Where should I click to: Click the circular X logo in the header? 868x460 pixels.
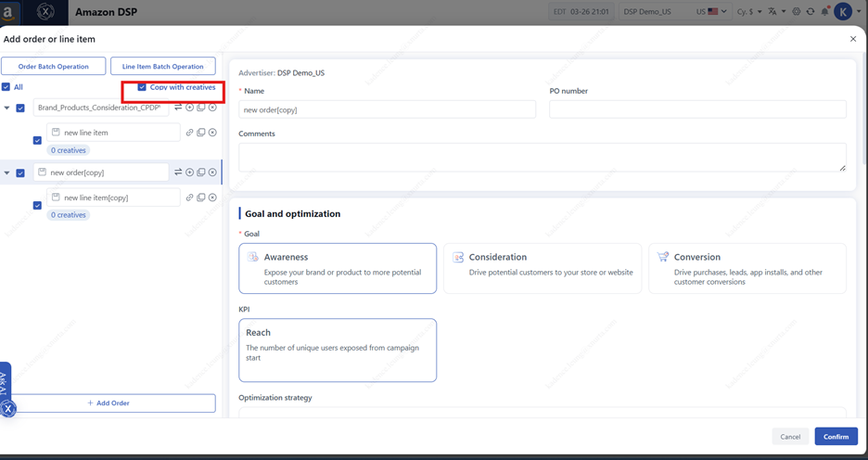[45, 12]
